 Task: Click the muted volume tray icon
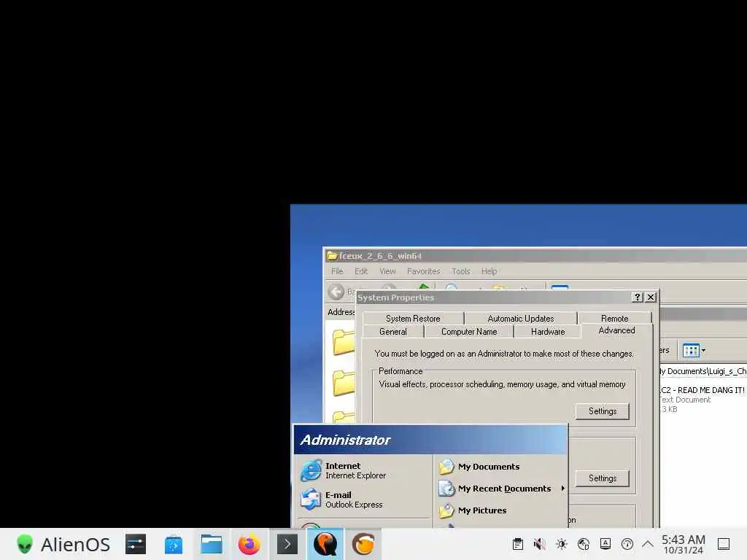click(540, 544)
